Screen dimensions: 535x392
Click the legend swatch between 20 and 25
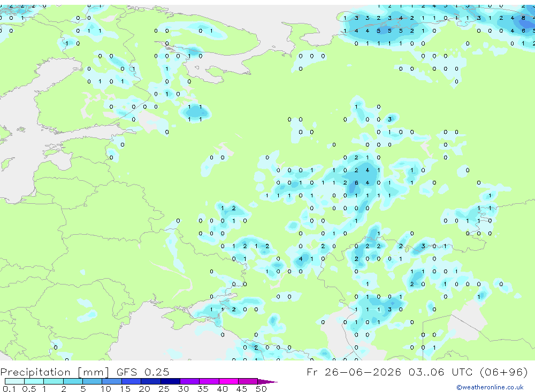(x=151, y=381)
